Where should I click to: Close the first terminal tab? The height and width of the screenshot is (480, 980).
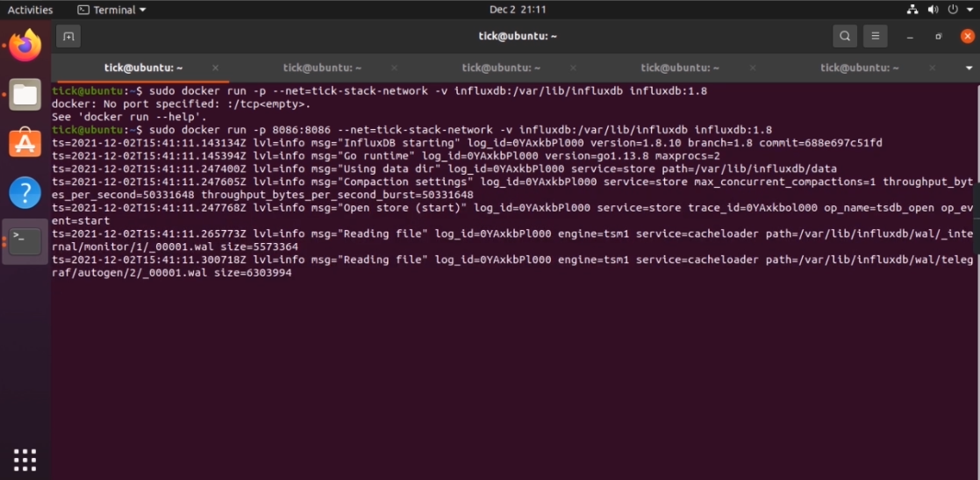pos(216,68)
